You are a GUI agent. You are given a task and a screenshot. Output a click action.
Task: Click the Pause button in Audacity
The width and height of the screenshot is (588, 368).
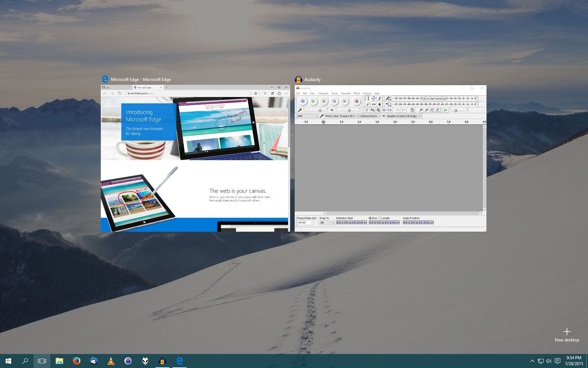(x=303, y=101)
